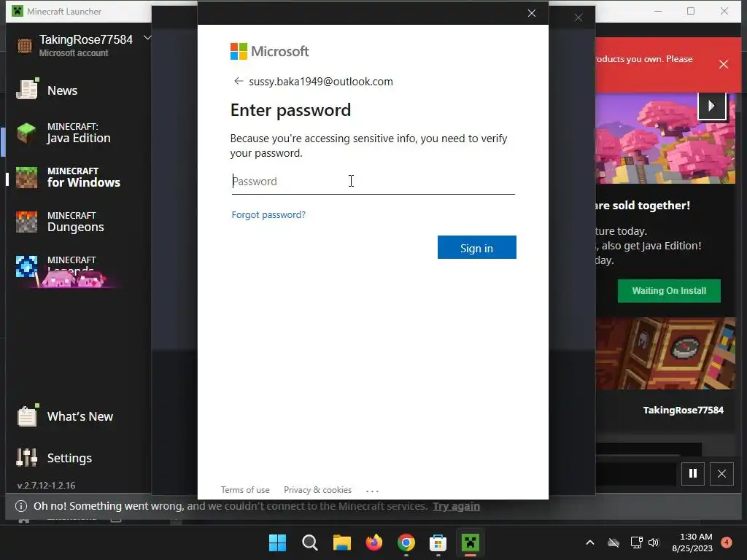Click the account avatar icon in launcher
The height and width of the screenshot is (560, 747).
(25, 46)
